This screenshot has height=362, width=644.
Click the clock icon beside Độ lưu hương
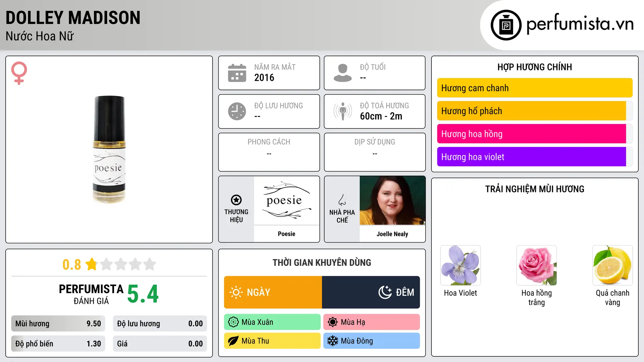pyautogui.click(x=237, y=111)
